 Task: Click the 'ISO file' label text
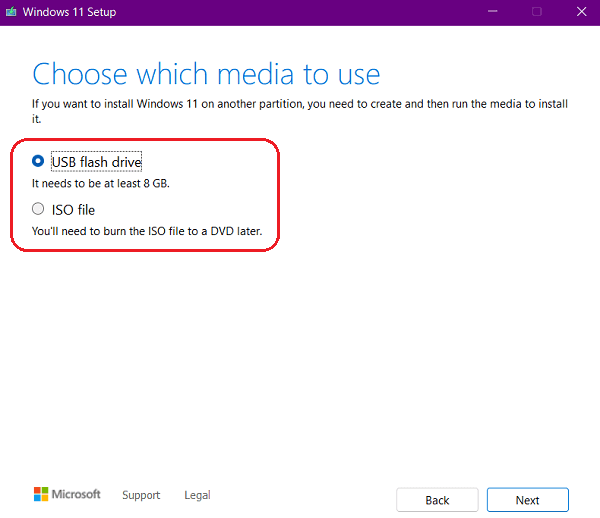tap(73, 210)
